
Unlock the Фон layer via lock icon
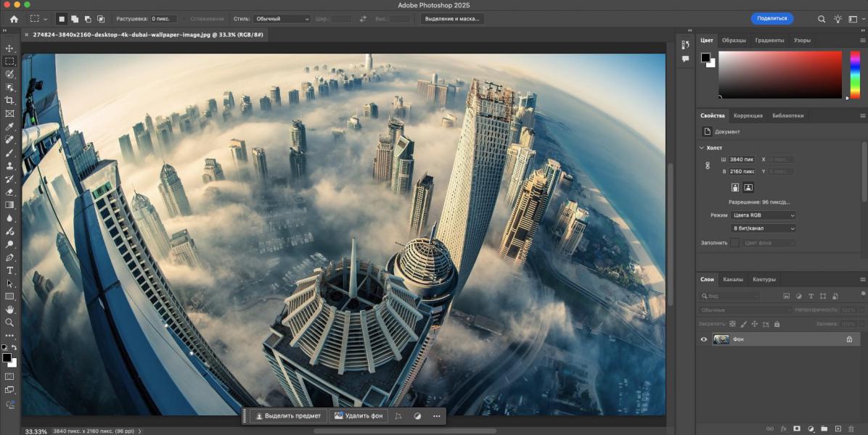[849, 339]
